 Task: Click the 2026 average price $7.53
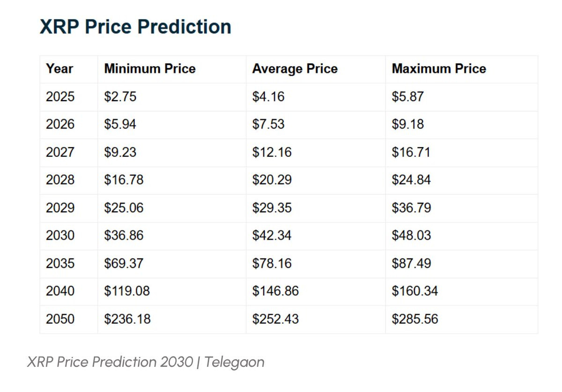coord(268,125)
